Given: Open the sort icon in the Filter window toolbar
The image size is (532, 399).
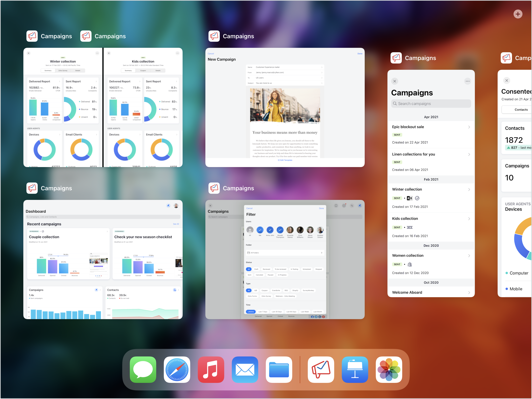Looking at the screenshot, I should [352, 206].
